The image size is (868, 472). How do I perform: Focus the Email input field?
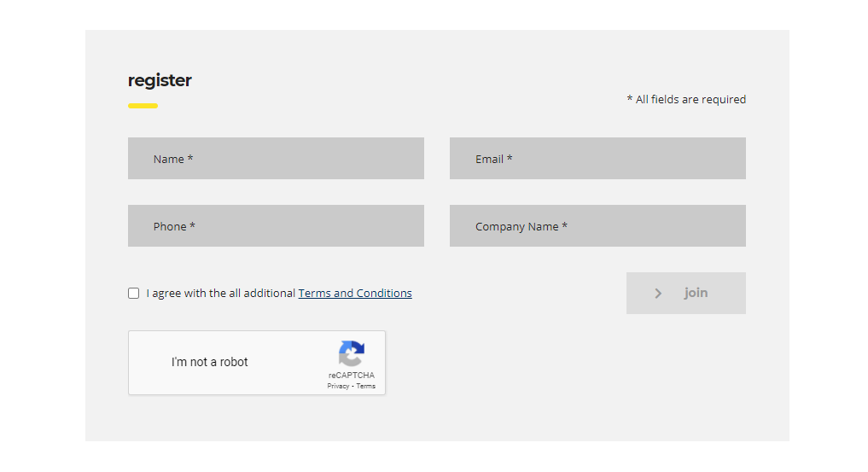coord(597,159)
